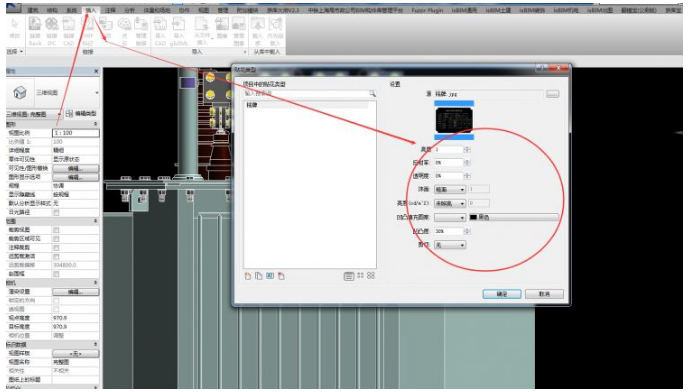Click the Load as Group icon
The image size is (688, 392).
click(x=276, y=25)
